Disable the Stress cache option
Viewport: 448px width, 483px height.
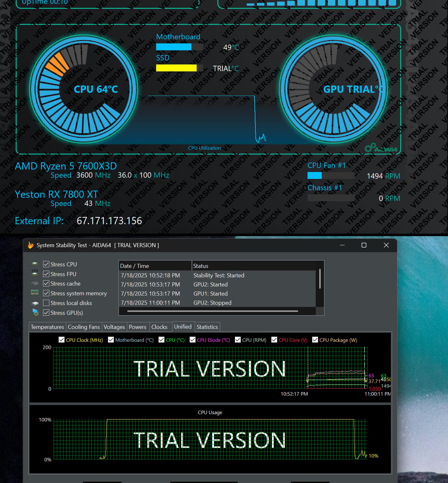pyautogui.click(x=46, y=283)
